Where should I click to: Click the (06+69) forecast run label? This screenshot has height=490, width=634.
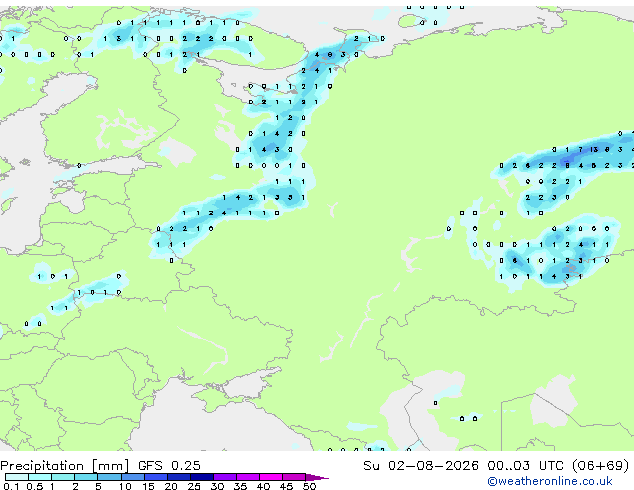pyautogui.click(x=601, y=465)
